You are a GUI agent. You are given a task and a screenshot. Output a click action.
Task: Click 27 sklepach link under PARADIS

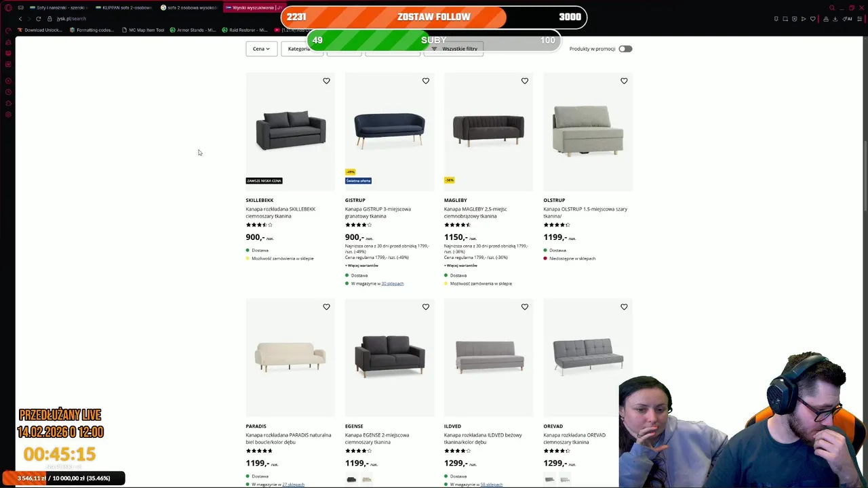[293, 485]
